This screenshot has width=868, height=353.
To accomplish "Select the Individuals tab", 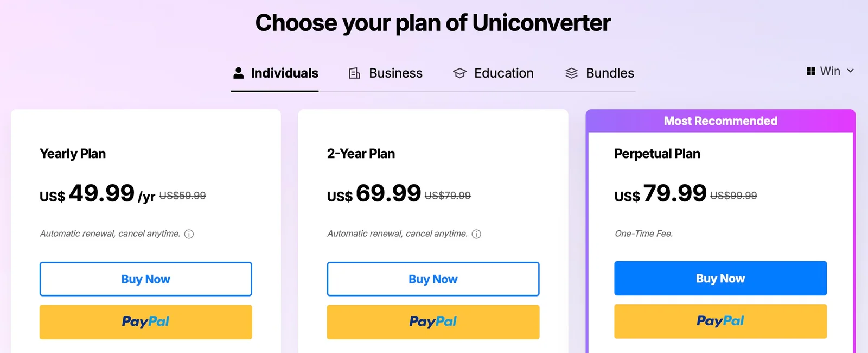I will [x=284, y=73].
